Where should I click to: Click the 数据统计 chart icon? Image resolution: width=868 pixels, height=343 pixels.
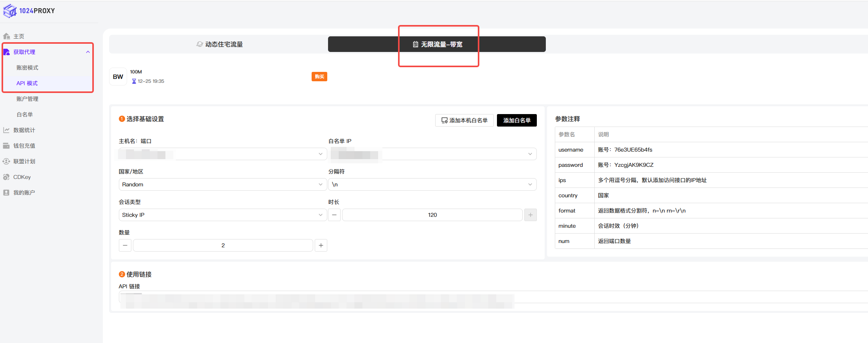[7, 130]
